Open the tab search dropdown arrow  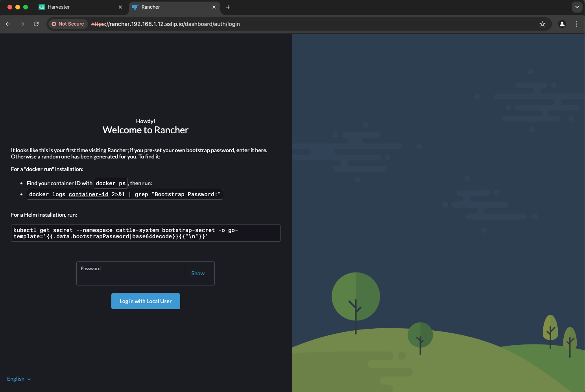click(577, 7)
